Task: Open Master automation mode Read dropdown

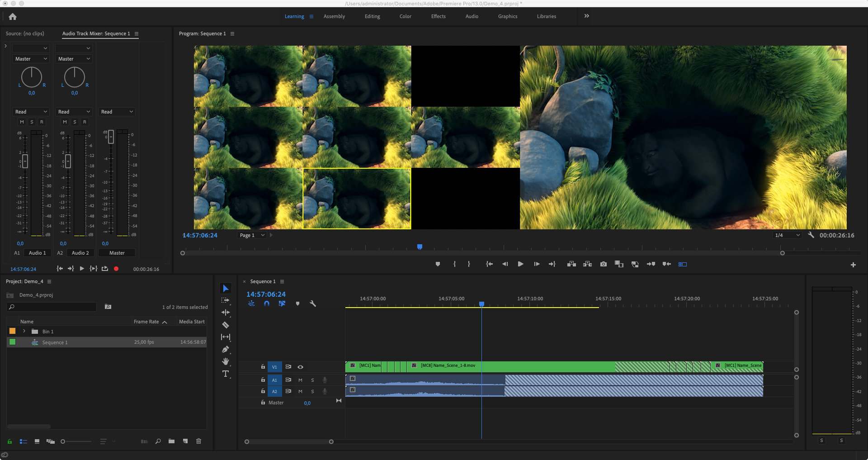Action: click(x=117, y=112)
